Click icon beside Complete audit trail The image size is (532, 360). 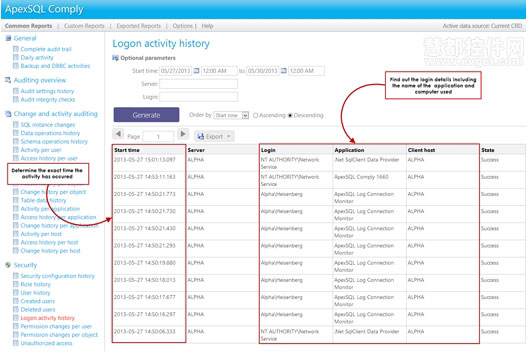click(x=16, y=49)
